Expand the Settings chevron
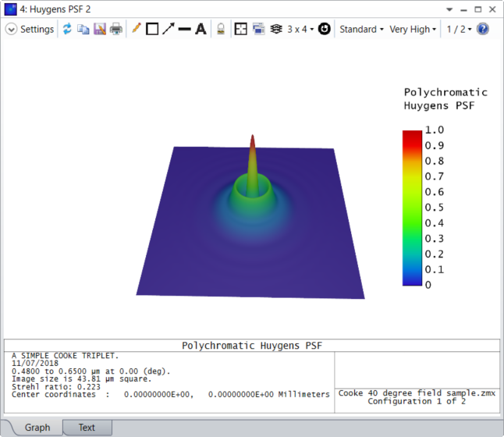 [11, 29]
